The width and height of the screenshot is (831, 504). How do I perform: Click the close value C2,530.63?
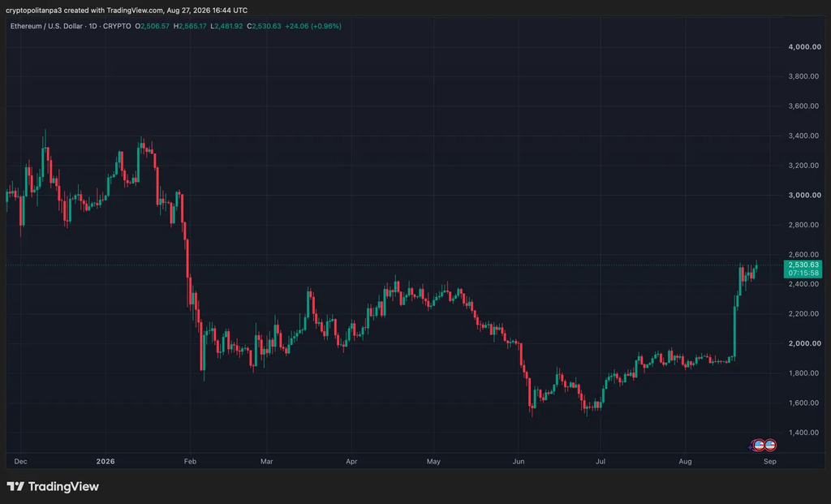264,26
